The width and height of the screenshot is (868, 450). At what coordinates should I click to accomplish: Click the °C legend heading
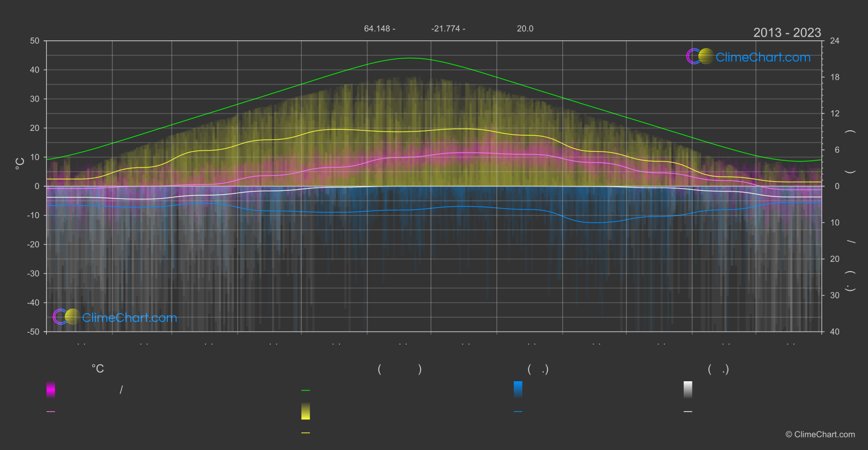click(98, 369)
